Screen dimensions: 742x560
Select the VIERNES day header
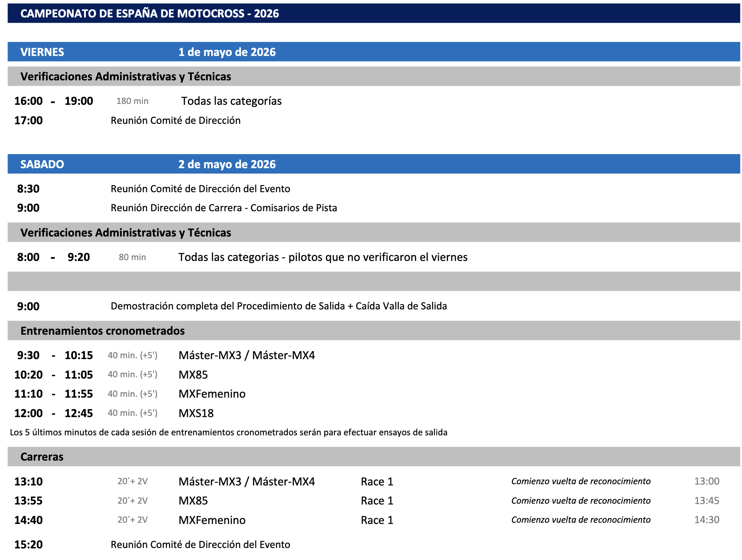coord(42,52)
